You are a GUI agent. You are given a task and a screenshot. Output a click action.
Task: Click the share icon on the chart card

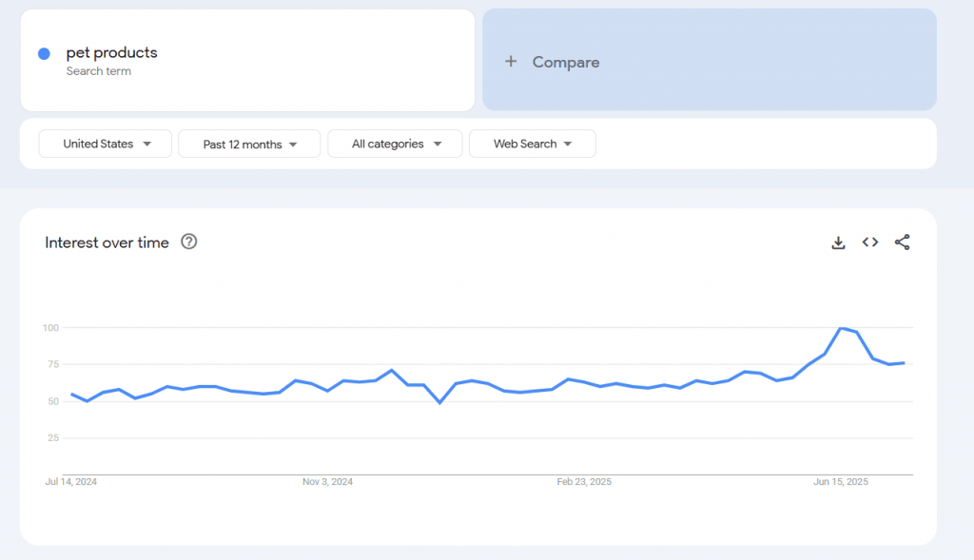(902, 242)
